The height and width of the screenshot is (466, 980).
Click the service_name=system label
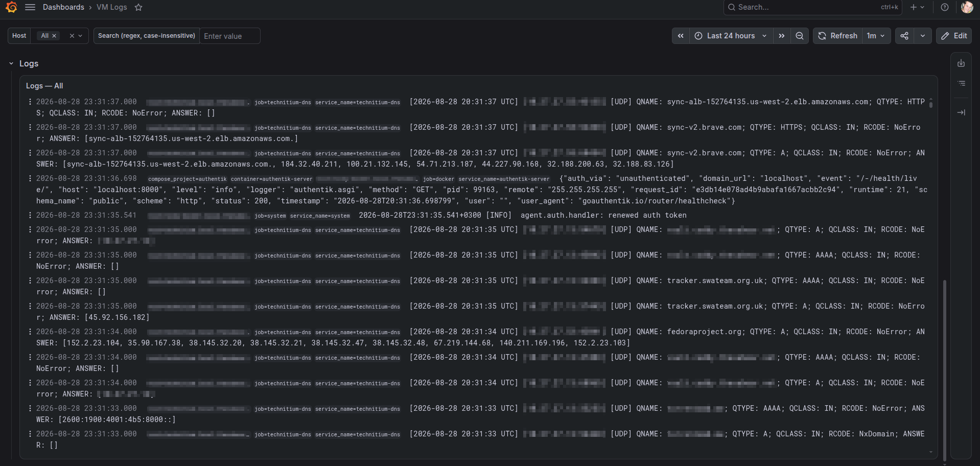[320, 216]
